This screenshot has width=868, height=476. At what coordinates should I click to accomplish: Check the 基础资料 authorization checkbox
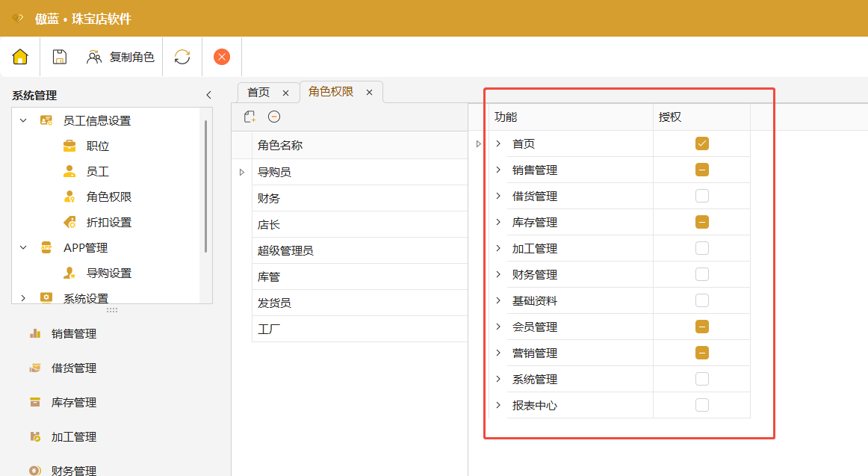coord(702,300)
